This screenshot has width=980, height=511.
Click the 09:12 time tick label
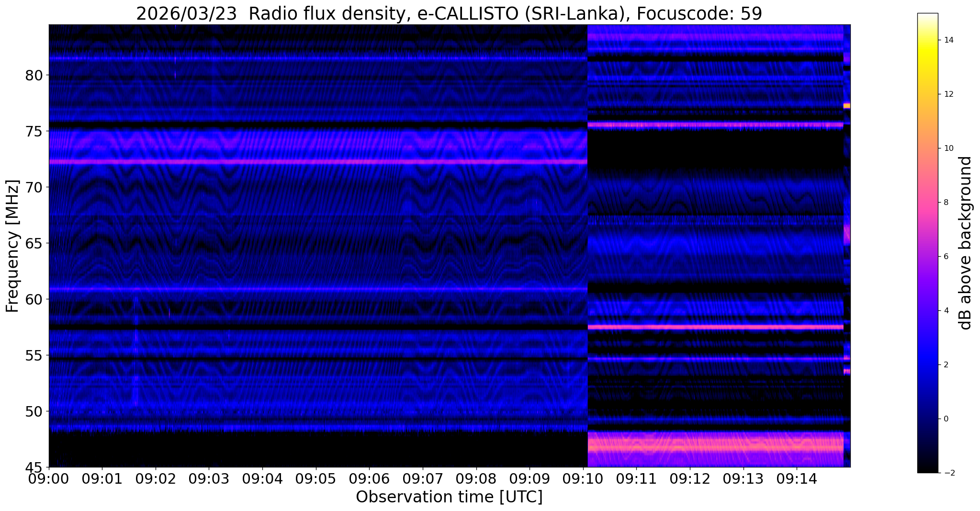690,478
